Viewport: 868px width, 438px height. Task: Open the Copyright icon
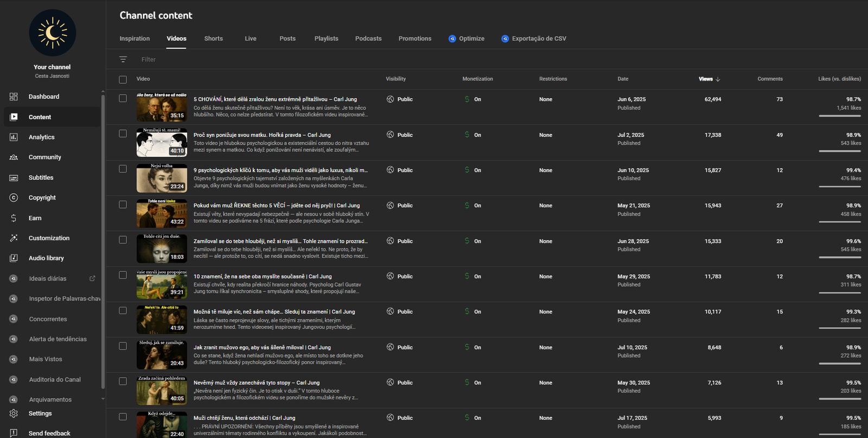point(14,198)
